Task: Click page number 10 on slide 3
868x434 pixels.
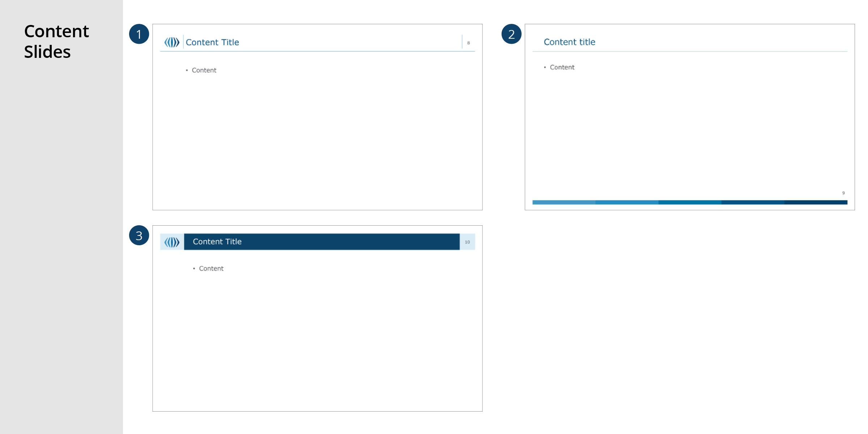Action: pyautogui.click(x=467, y=242)
